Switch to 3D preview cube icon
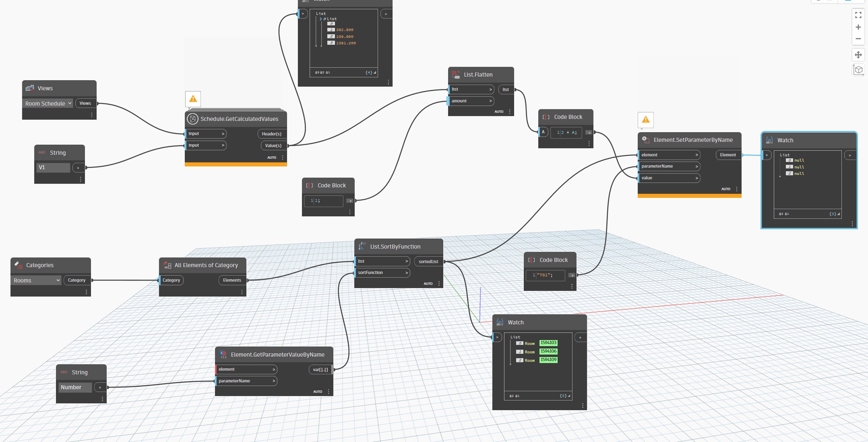Viewport: 868px width, 442px height. click(858, 70)
